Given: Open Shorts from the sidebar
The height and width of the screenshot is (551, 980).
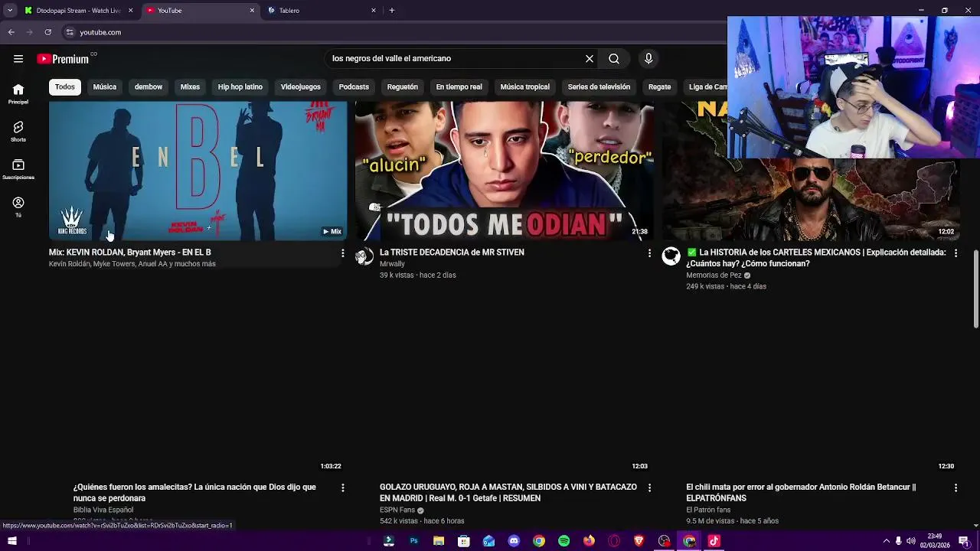Looking at the screenshot, I should (18, 132).
